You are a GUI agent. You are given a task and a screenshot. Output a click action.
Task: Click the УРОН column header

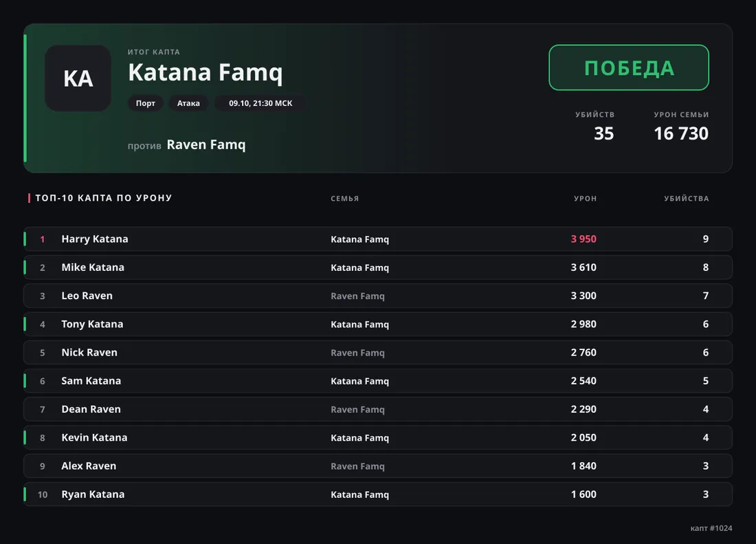pyautogui.click(x=586, y=198)
